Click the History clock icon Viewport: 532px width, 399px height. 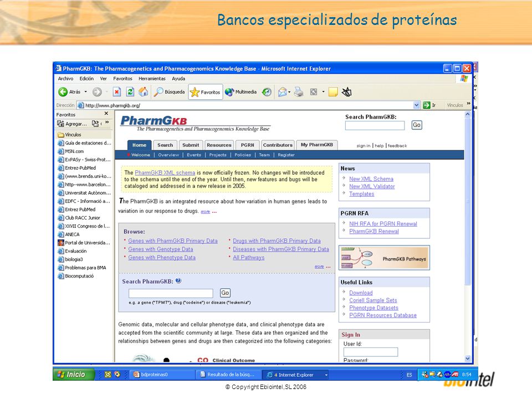(x=267, y=92)
